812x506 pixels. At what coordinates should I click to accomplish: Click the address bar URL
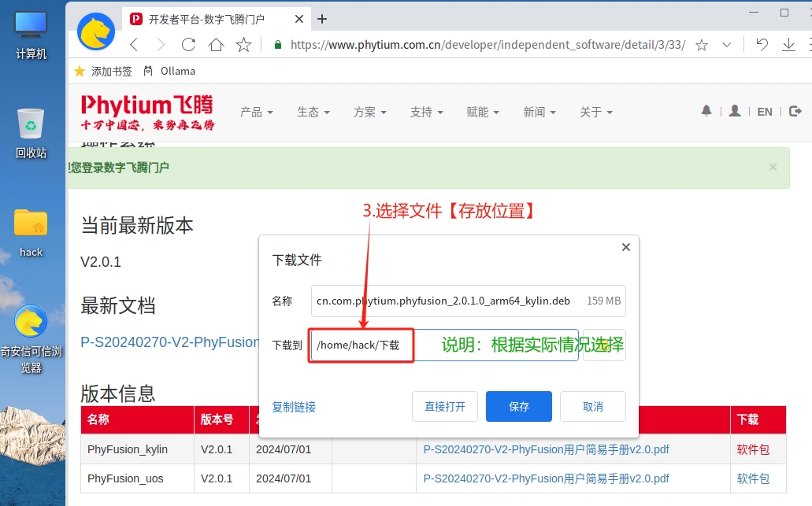pyautogui.click(x=488, y=45)
